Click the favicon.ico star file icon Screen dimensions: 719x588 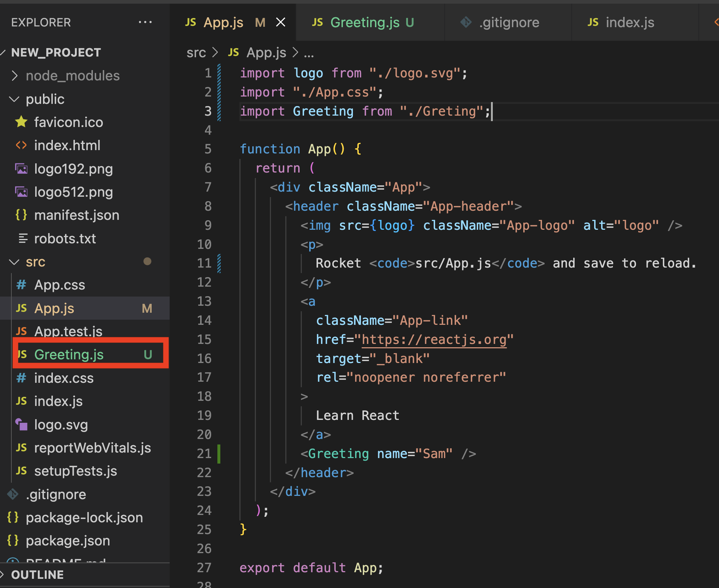[21, 122]
